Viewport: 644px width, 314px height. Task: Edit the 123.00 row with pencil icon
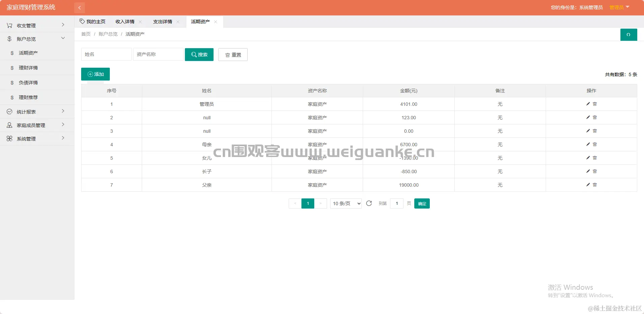click(x=588, y=117)
